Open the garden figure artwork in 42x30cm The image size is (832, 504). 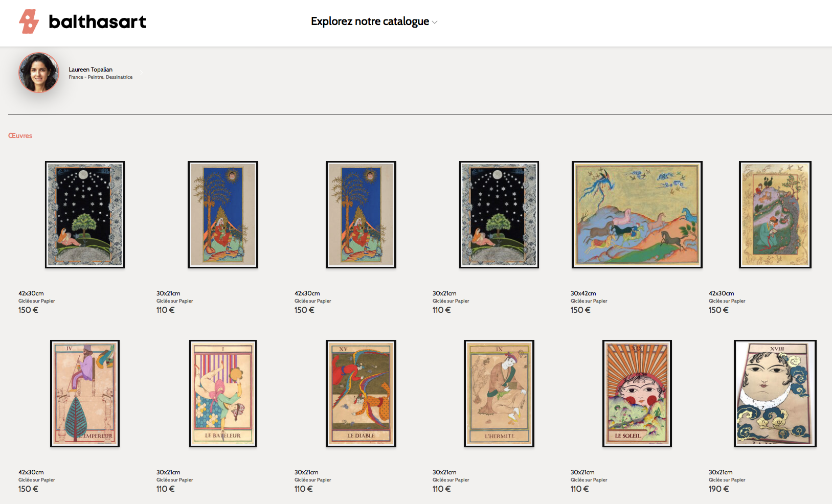pyautogui.click(x=775, y=215)
